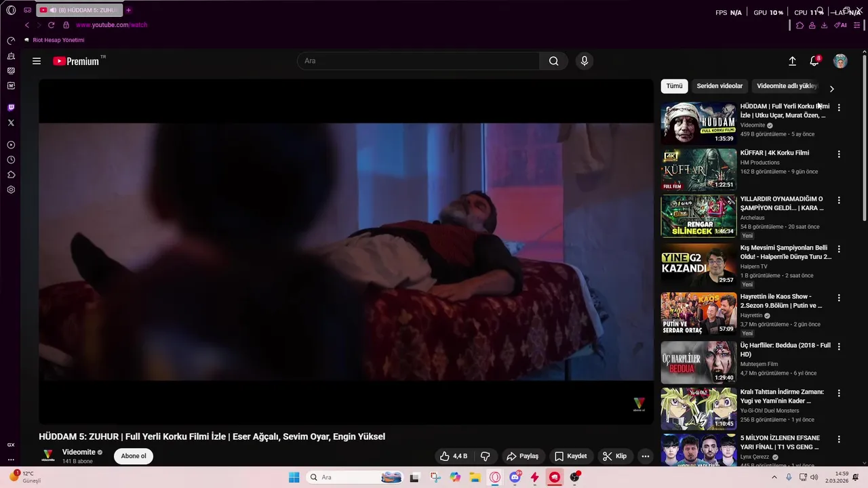
Task: Select the Tümü filter chip
Action: [674, 86]
